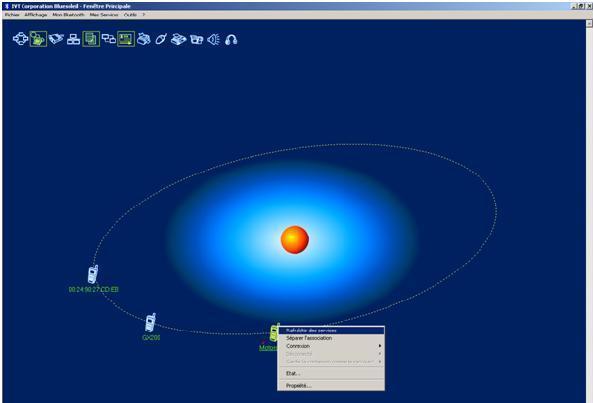Select the Serial Port service icon
This screenshot has width=593, height=403.
click(56, 39)
